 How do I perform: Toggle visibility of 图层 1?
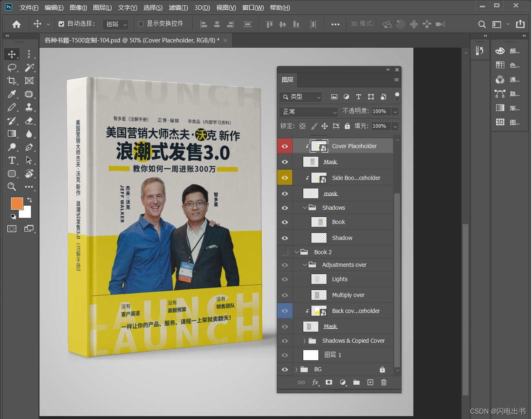[x=285, y=355]
